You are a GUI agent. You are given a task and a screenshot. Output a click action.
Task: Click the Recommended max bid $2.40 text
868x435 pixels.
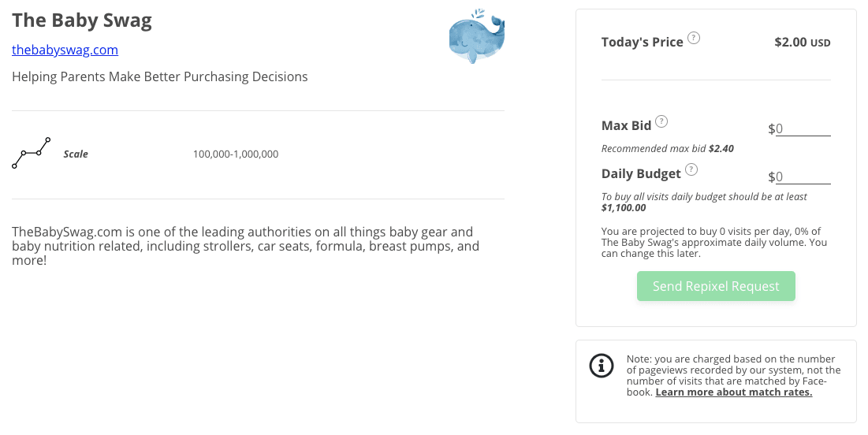click(x=667, y=148)
